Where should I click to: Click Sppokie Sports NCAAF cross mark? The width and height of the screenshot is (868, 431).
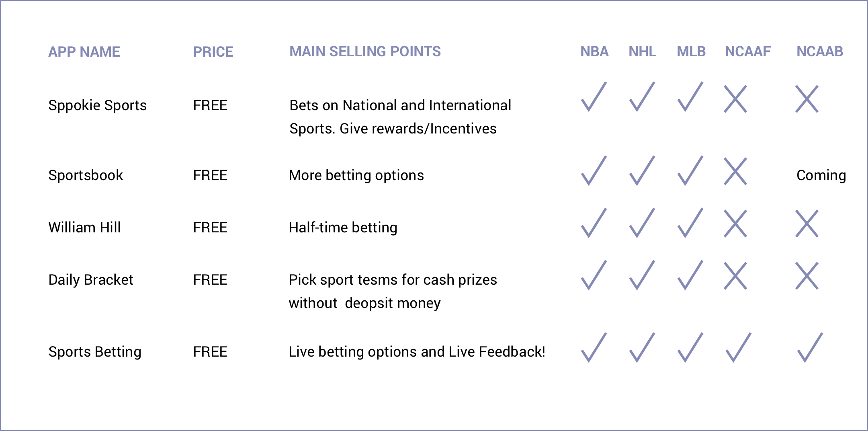pos(735,99)
